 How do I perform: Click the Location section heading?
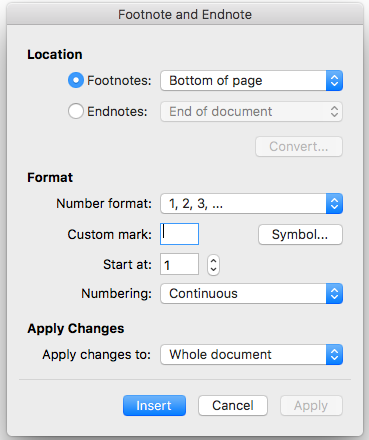[x=55, y=54]
